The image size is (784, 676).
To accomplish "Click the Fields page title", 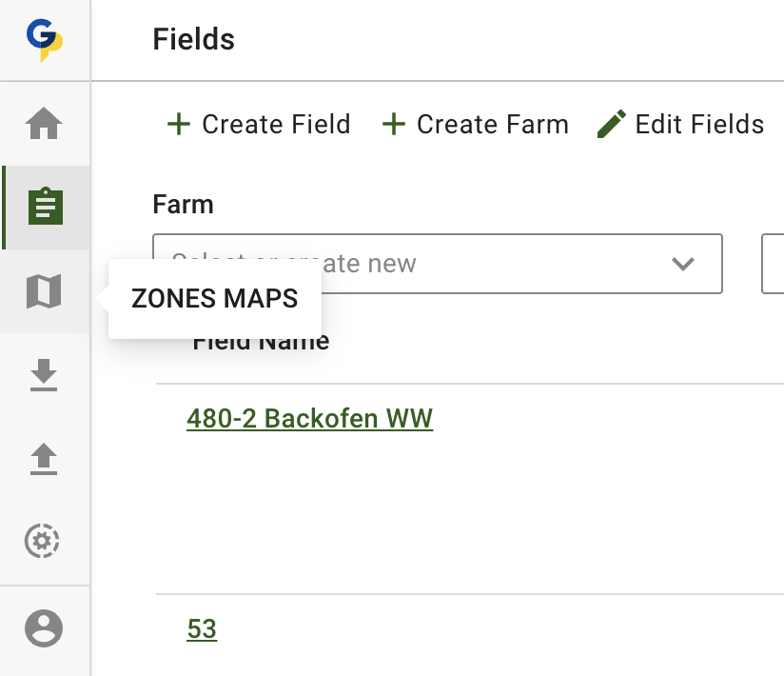I will click(x=193, y=40).
